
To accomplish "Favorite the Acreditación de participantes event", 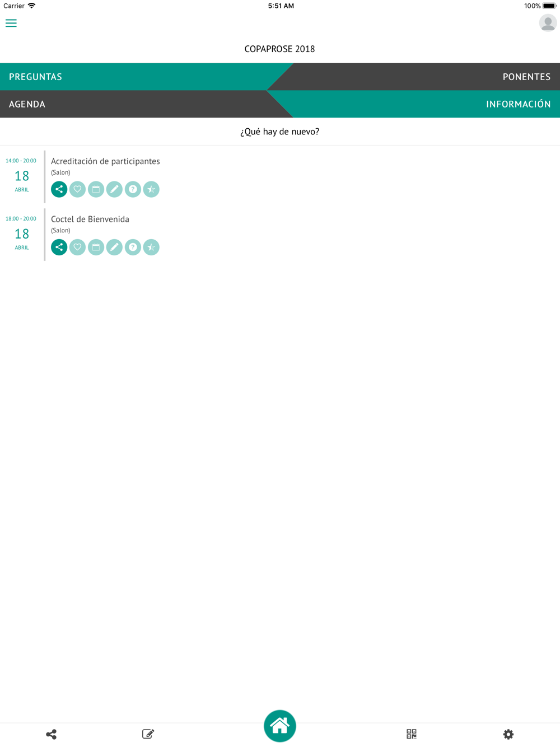I will point(78,189).
